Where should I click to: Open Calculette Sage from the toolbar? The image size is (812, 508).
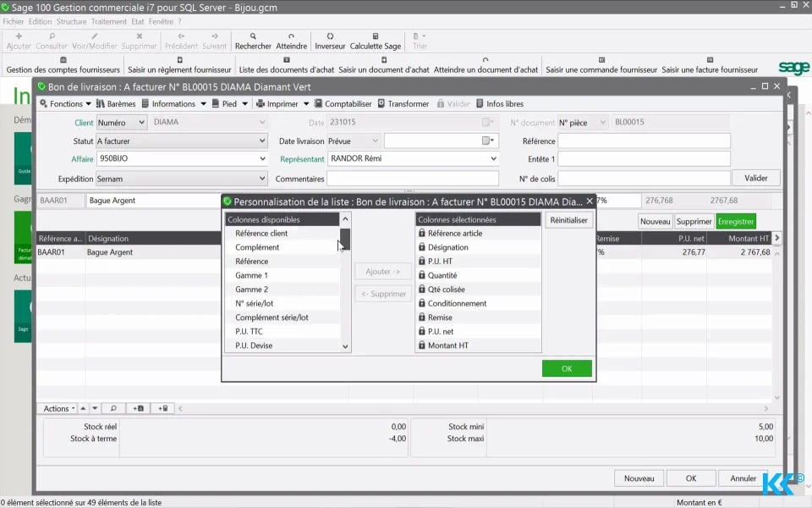click(375, 41)
